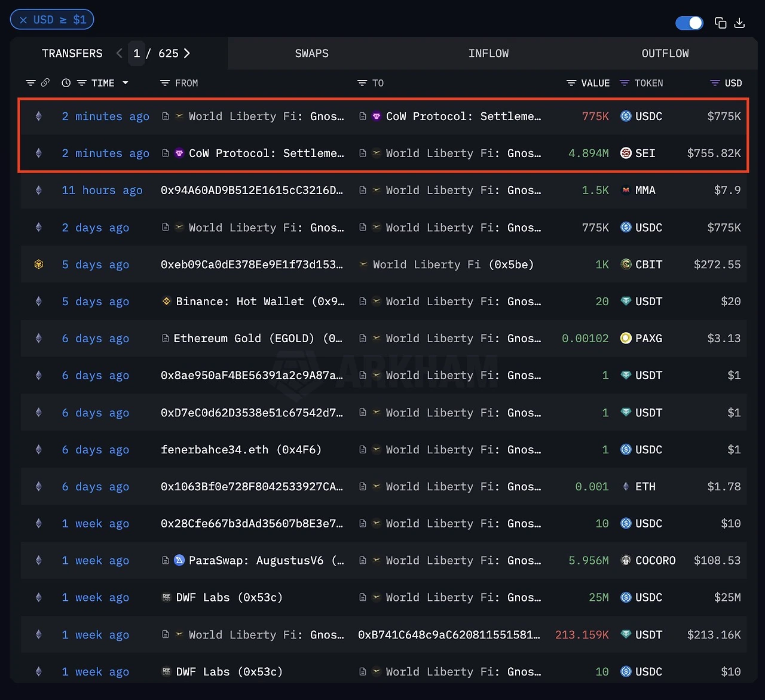The width and height of the screenshot is (765, 700).
Task: Open the CoW Protocol: Settlement recipient link
Action: pos(463,116)
